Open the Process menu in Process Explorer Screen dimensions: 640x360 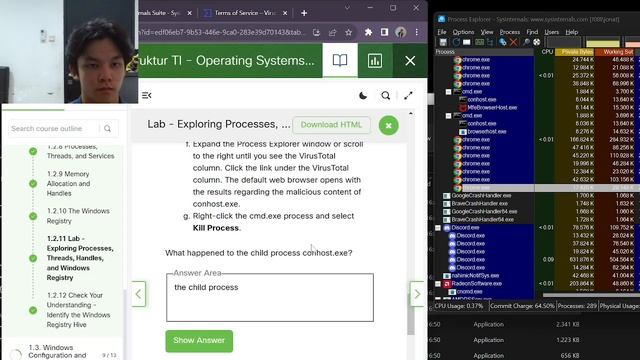(x=510, y=32)
